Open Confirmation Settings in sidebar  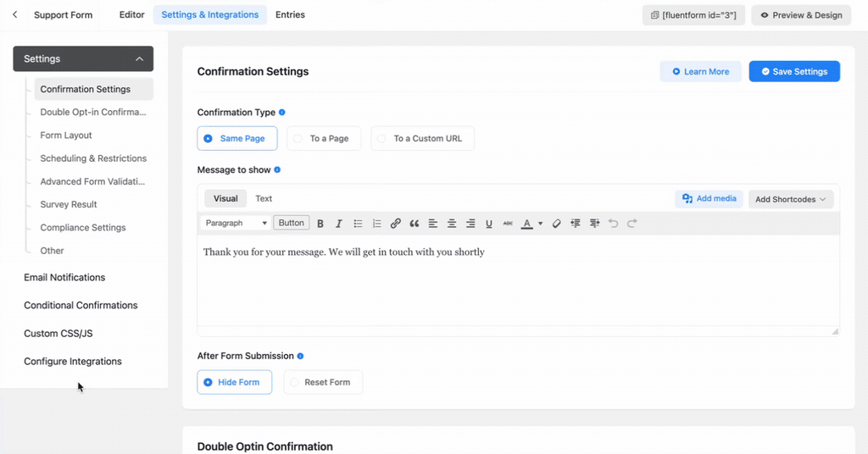(93, 89)
